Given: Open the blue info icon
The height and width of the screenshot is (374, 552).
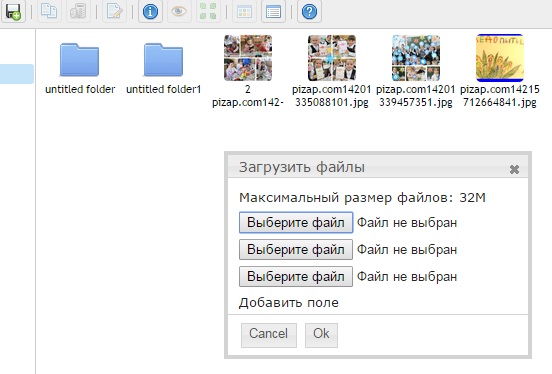Looking at the screenshot, I should point(150,12).
